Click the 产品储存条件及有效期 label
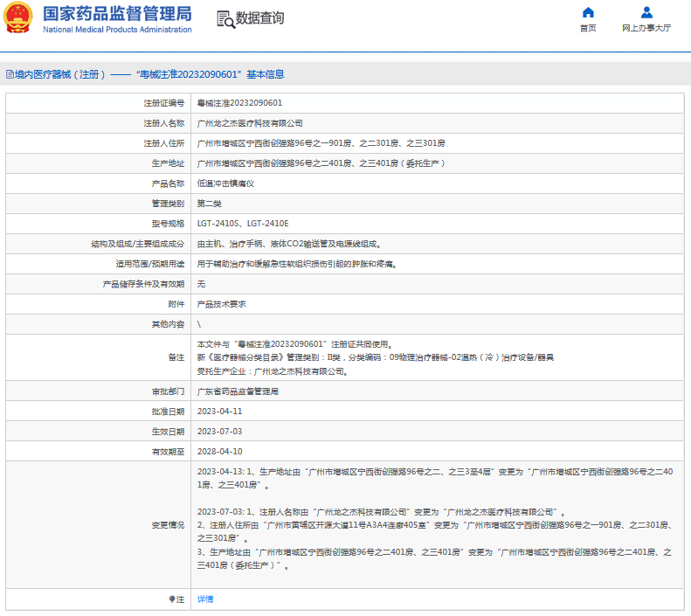This screenshot has width=691, height=616. 143,284
